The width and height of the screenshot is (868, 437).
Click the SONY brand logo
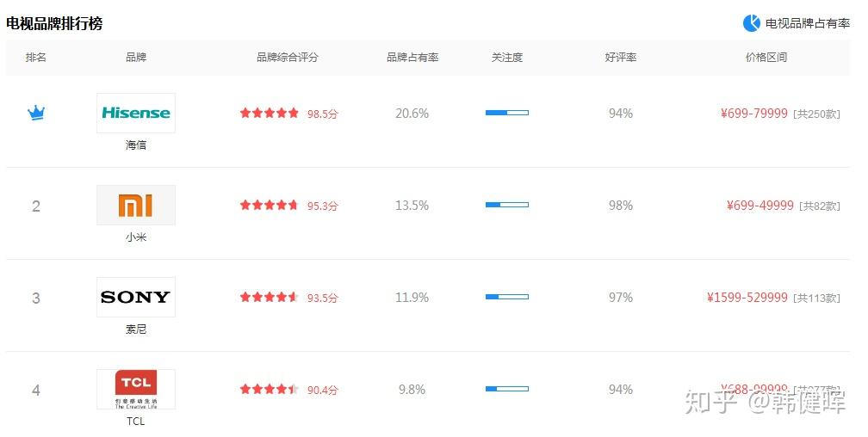pos(136,297)
